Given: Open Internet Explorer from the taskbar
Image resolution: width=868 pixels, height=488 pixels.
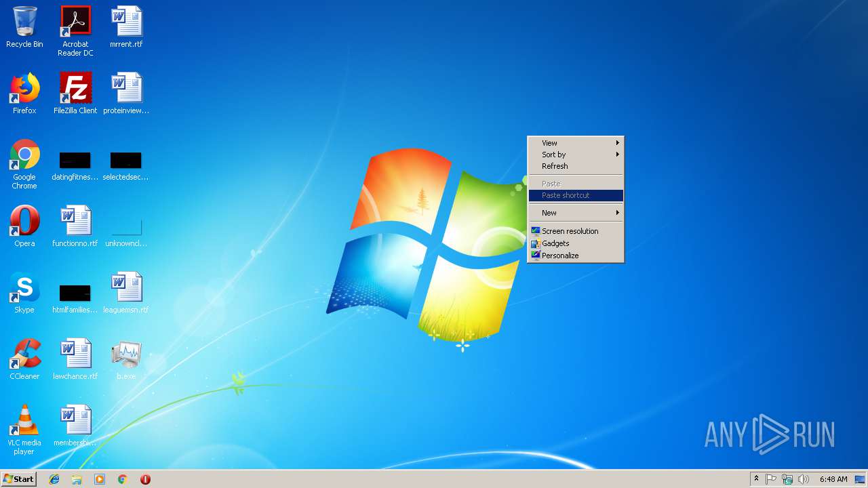Looking at the screenshot, I should 54,479.
